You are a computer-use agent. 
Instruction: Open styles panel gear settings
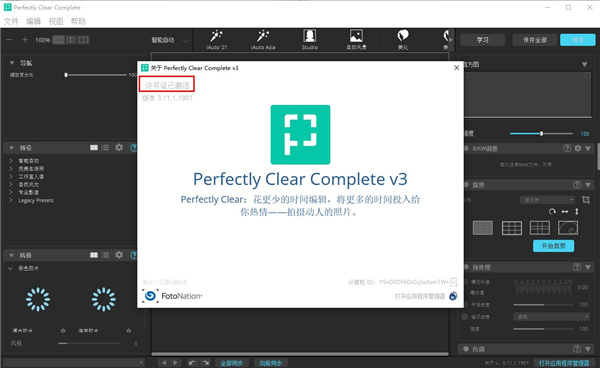pos(119,255)
